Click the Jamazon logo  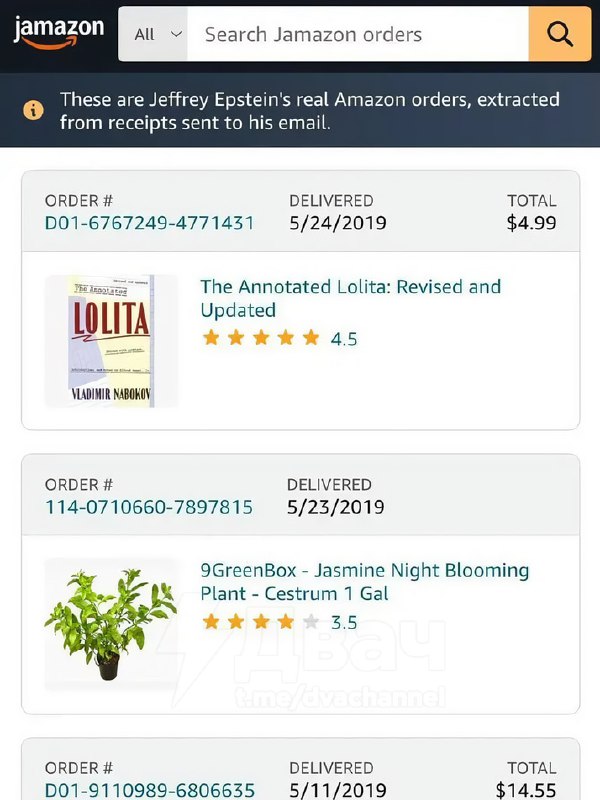point(59,31)
